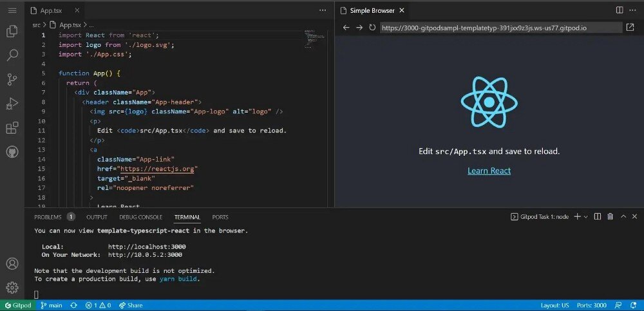
Task: Open preview in external browser window
Action: point(630,28)
